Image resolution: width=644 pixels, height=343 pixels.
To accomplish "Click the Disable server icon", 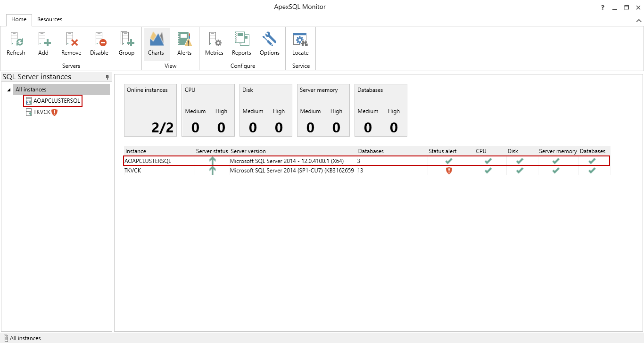I will coord(99,43).
